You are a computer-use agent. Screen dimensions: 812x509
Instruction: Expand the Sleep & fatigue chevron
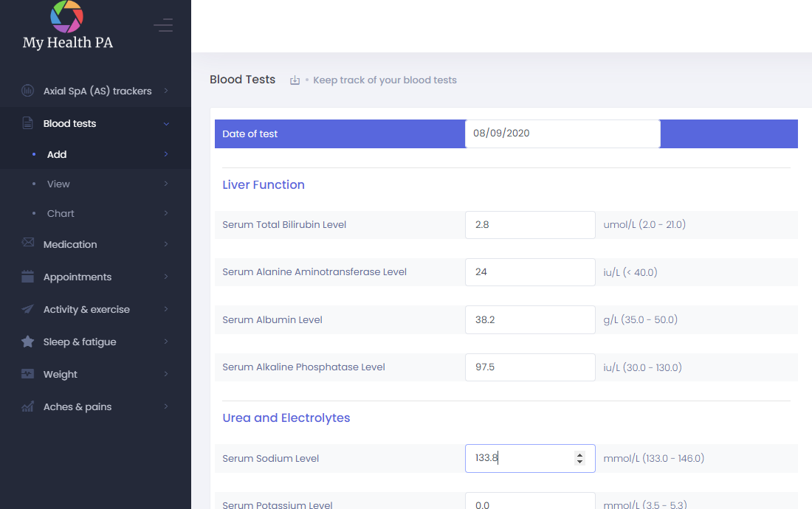[166, 342]
